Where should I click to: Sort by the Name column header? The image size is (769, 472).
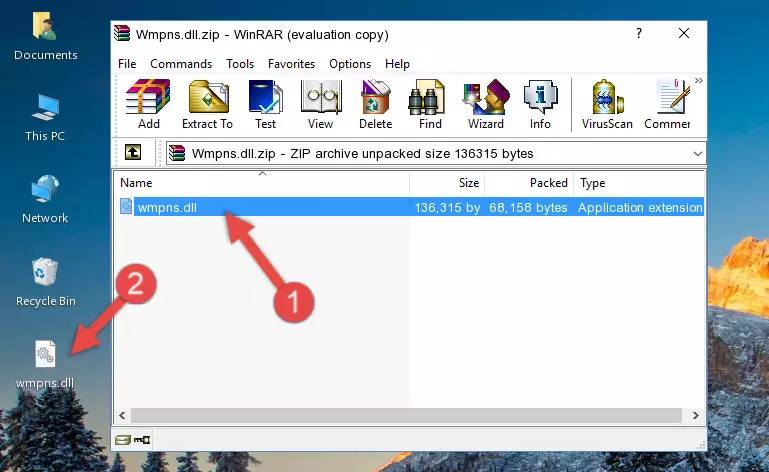pos(262,183)
